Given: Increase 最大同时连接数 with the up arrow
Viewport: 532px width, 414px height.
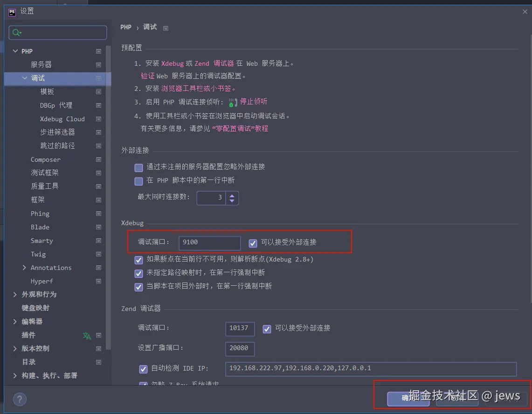Looking at the screenshot, I should (232, 195).
